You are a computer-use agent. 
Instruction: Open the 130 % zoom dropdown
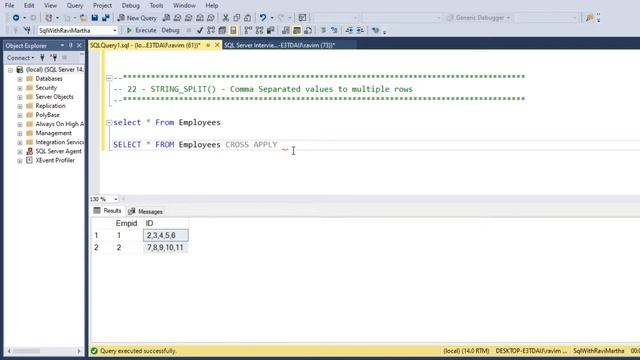pos(116,199)
